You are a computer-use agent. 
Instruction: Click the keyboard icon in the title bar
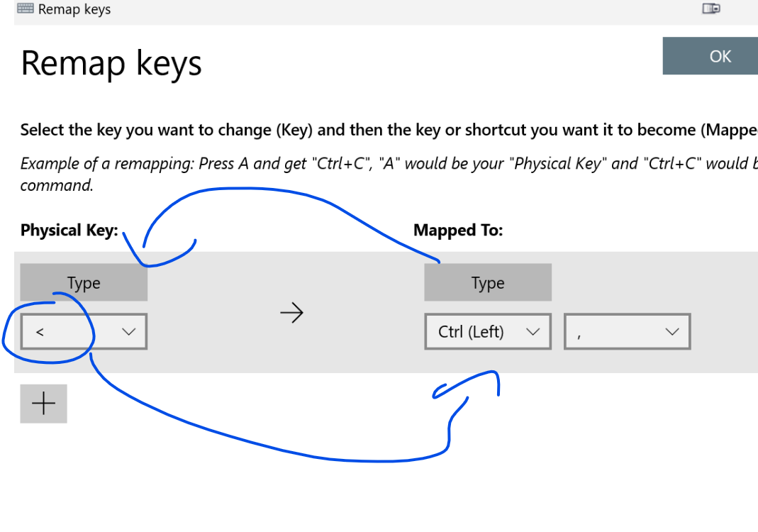pos(24,9)
